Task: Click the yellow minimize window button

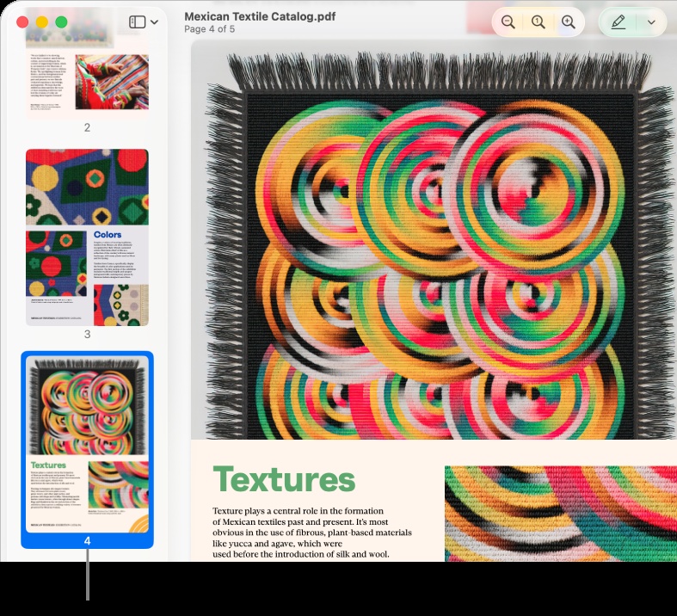Action: (42, 22)
